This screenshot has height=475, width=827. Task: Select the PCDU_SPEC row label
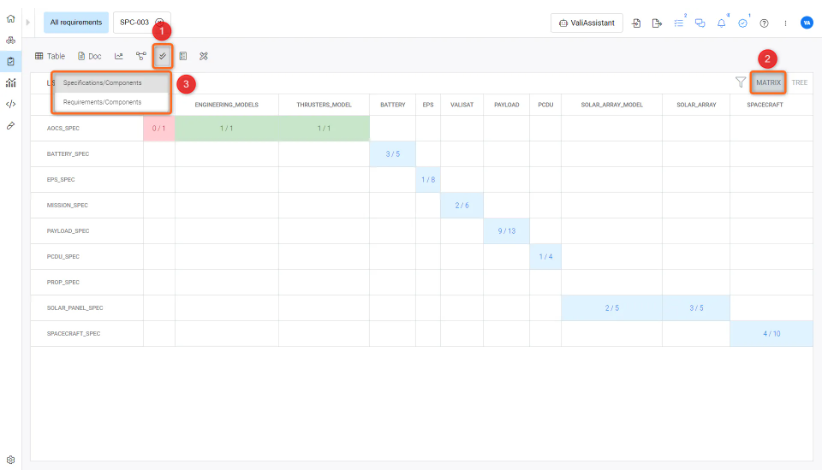tap(63, 257)
